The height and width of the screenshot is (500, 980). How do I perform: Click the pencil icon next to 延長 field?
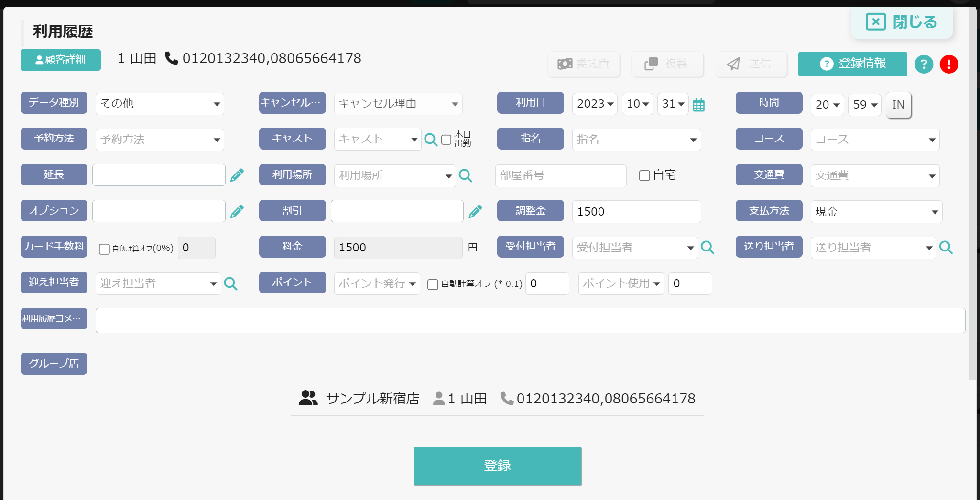[x=237, y=175]
